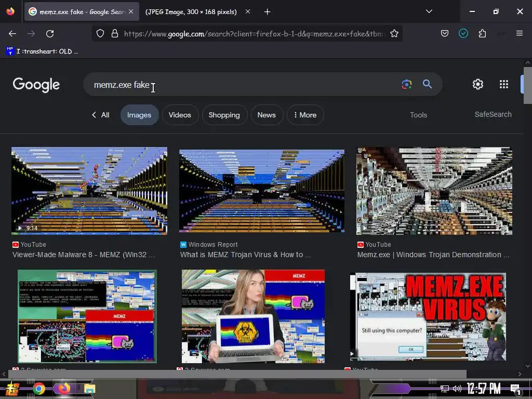Open the Windows Report MEMZ thumbnail
The width and height of the screenshot is (532, 399).
(x=262, y=191)
